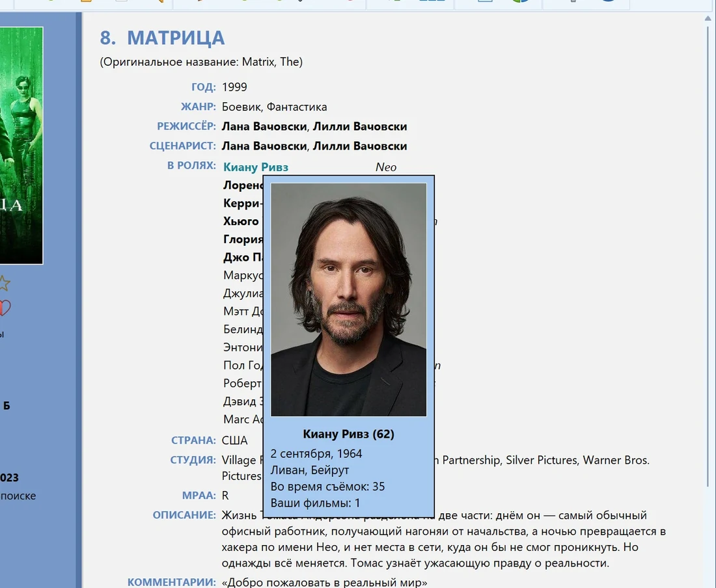Click the СТУДИЯ field label
Viewport: 716px width, 588px height.
pyautogui.click(x=193, y=460)
